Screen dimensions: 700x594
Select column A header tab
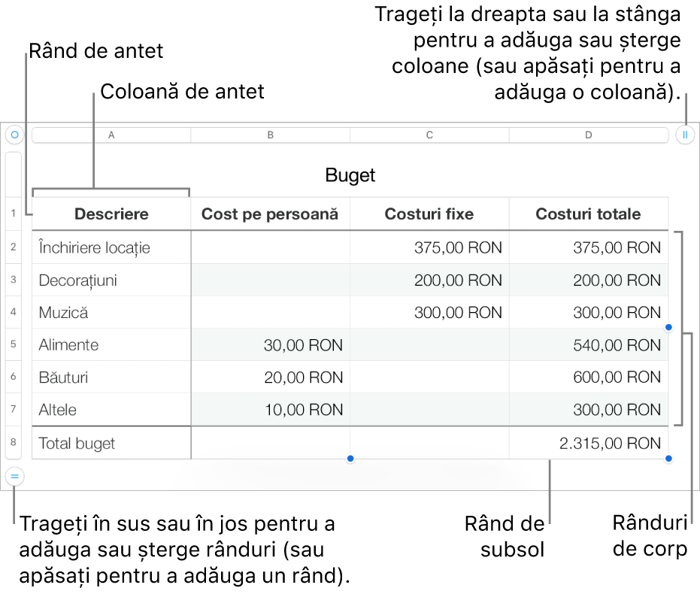pyautogui.click(x=111, y=135)
